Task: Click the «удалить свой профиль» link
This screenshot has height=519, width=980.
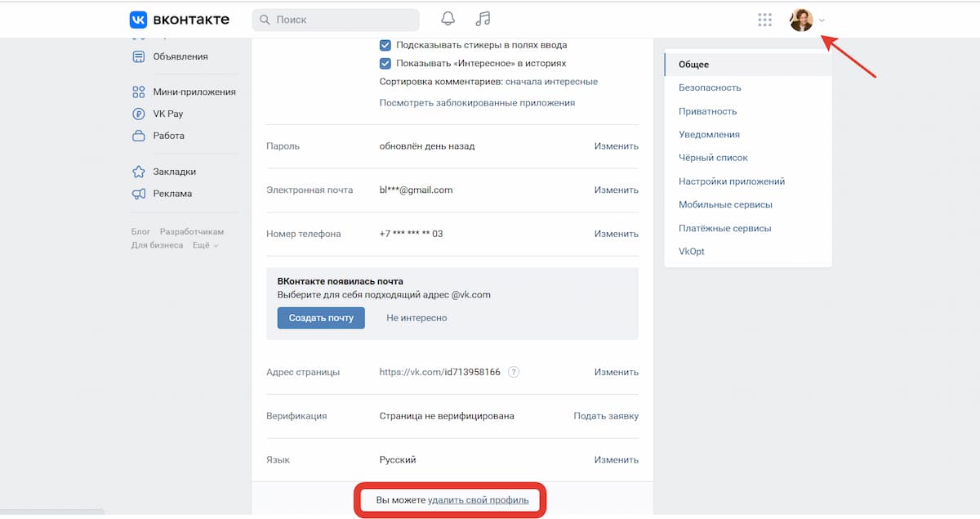Action: 478,499
